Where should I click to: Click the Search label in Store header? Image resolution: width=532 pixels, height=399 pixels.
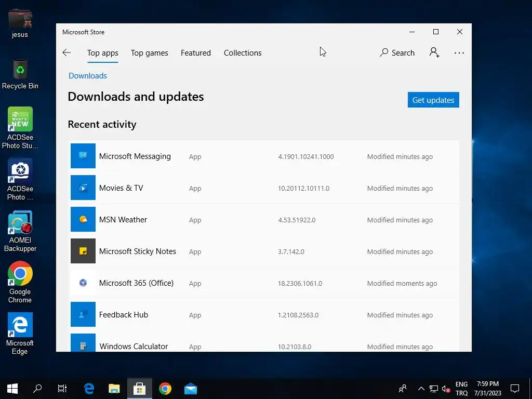(403, 53)
